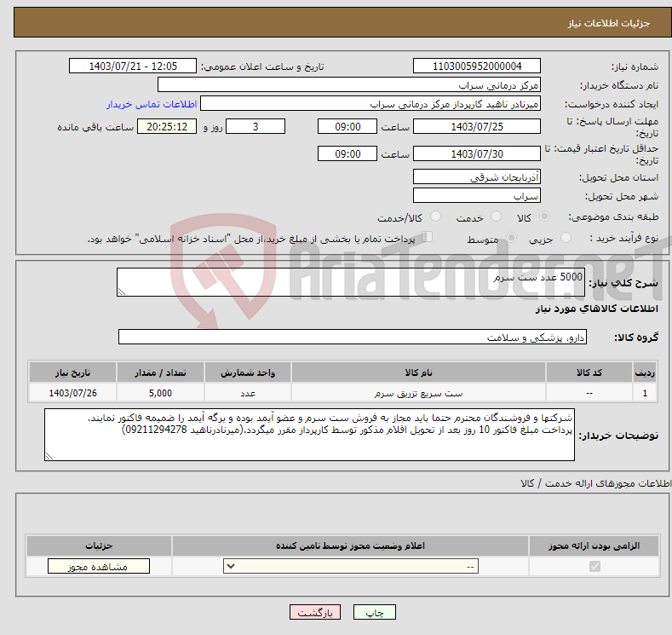672x635 pixels.
Task: Click the resize handle of buyer notes textarea
Action: pyautogui.click(x=49, y=456)
